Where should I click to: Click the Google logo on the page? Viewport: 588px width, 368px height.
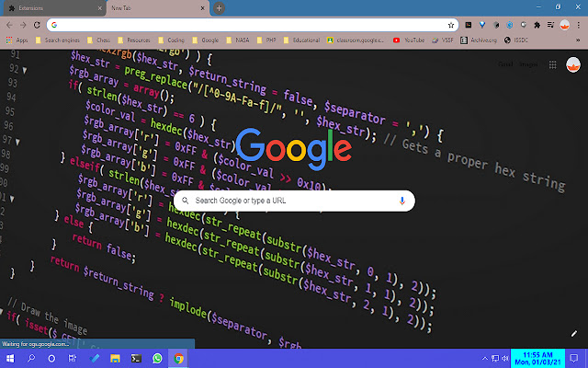pos(294,149)
